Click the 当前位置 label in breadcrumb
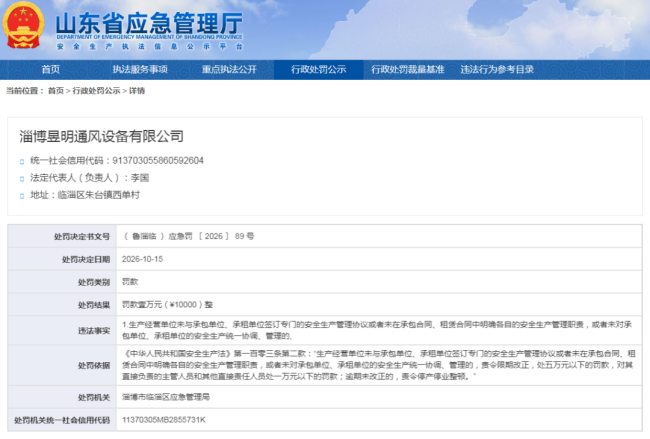The height and width of the screenshot is (439, 650). coord(25,91)
